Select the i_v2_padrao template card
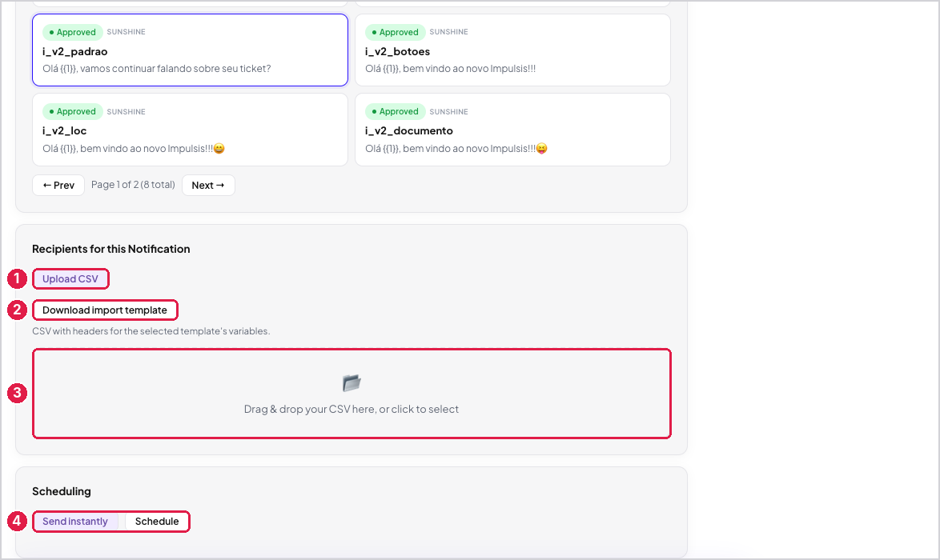Viewport: 940px width, 560px height. click(x=190, y=50)
